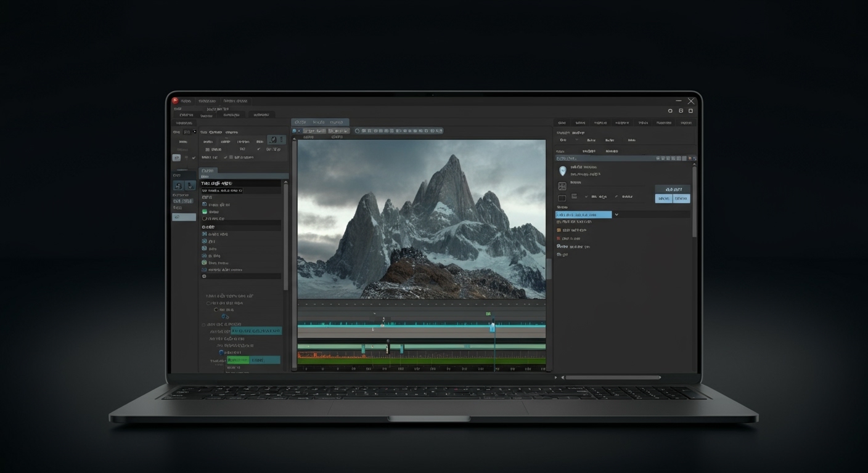This screenshot has width=868, height=473.
Task: Click the blue location pin icon in the right panel
Action: [x=563, y=171]
